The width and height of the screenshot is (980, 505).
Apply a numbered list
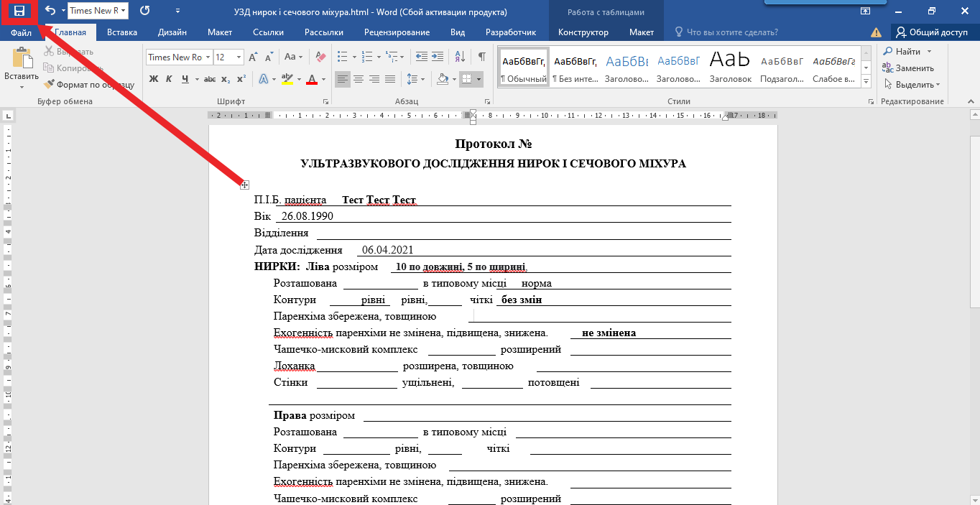coord(367,57)
